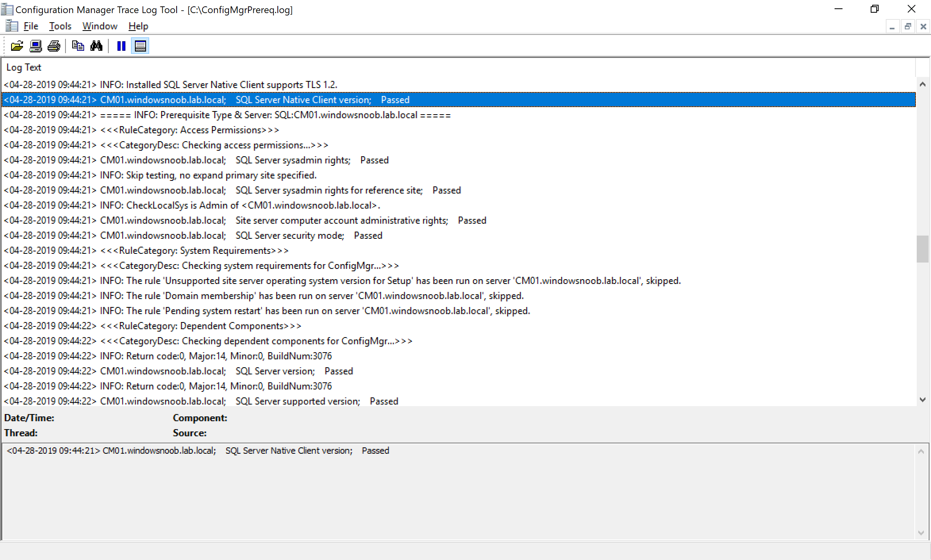
Task: Select 'SQL Server sysadmin rights; Passed' row
Action: 459,160
